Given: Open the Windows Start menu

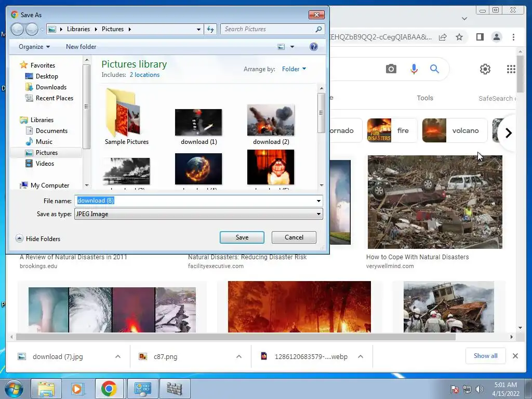Looking at the screenshot, I should (14, 389).
